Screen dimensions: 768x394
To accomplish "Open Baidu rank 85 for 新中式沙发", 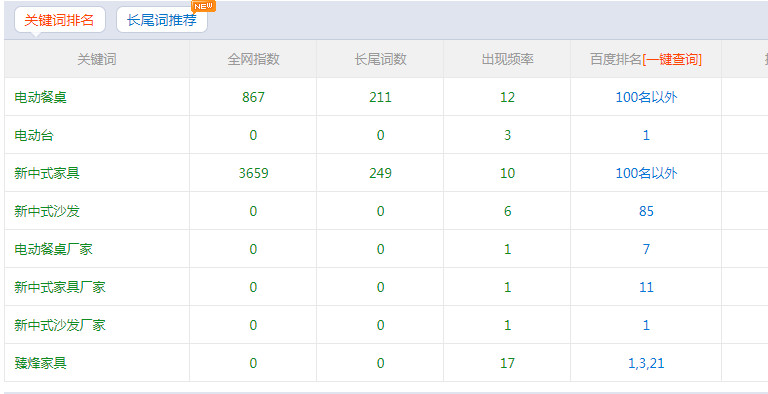I will [x=647, y=211].
